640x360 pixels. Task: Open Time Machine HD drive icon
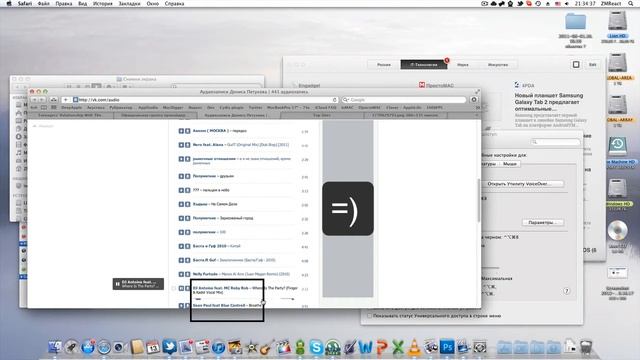tap(617, 146)
